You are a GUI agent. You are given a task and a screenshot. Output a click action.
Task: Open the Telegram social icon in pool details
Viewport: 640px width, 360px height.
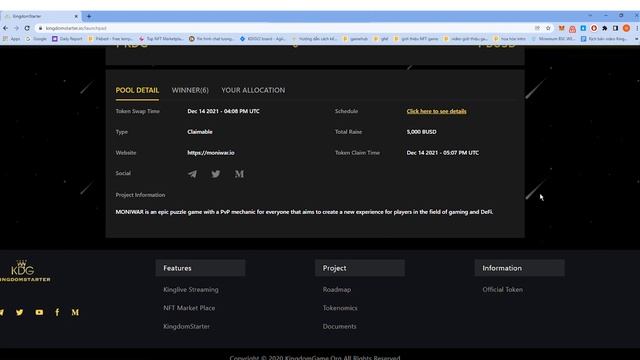192,174
